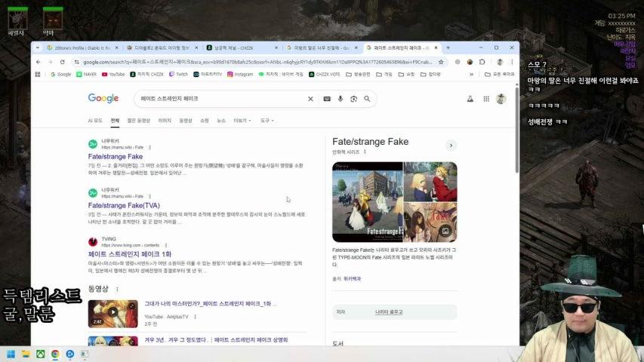Open the 나무위키 Fate/strange Fake(TVA) result

click(x=124, y=205)
